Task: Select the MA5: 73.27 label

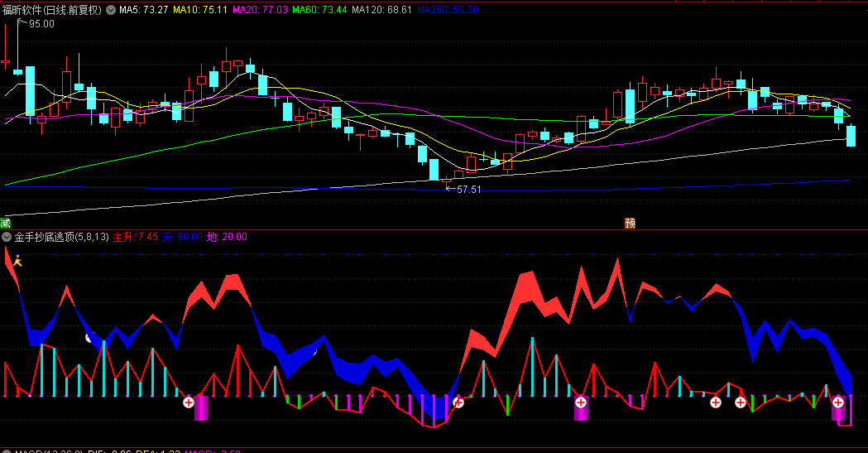Action: [143, 10]
